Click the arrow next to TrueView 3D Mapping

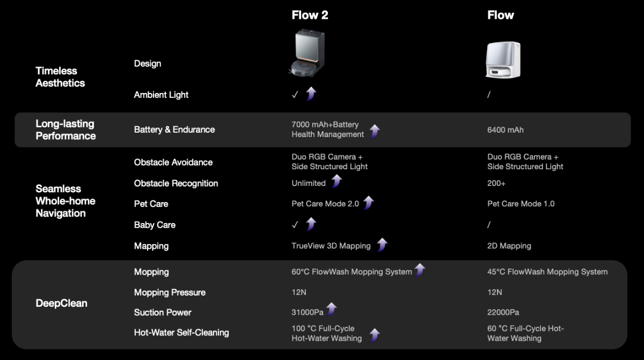(382, 245)
